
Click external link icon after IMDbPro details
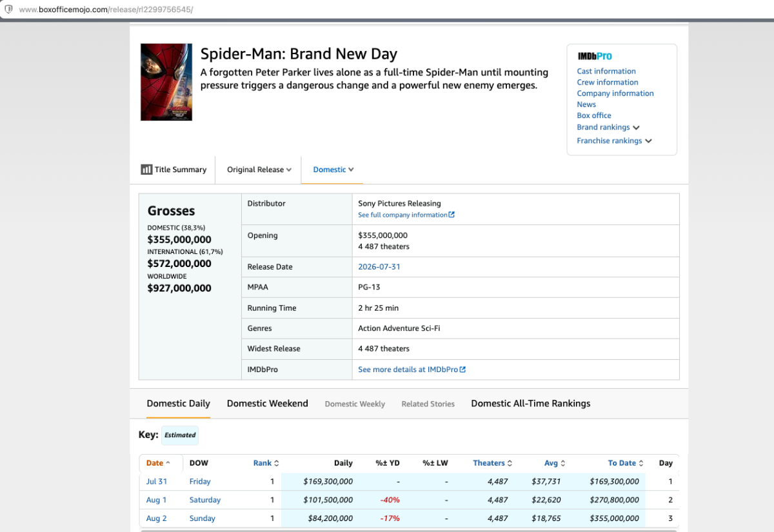462,369
